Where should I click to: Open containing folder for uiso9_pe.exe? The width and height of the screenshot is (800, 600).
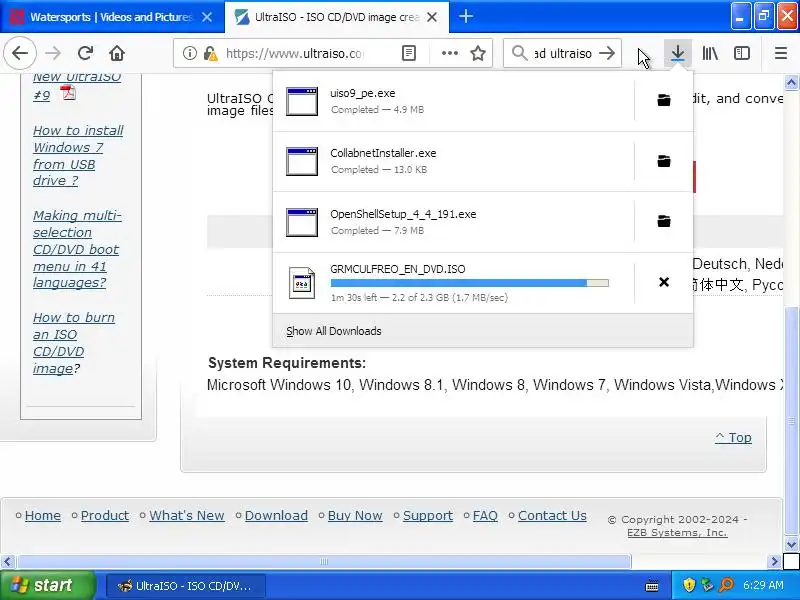(664, 100)
